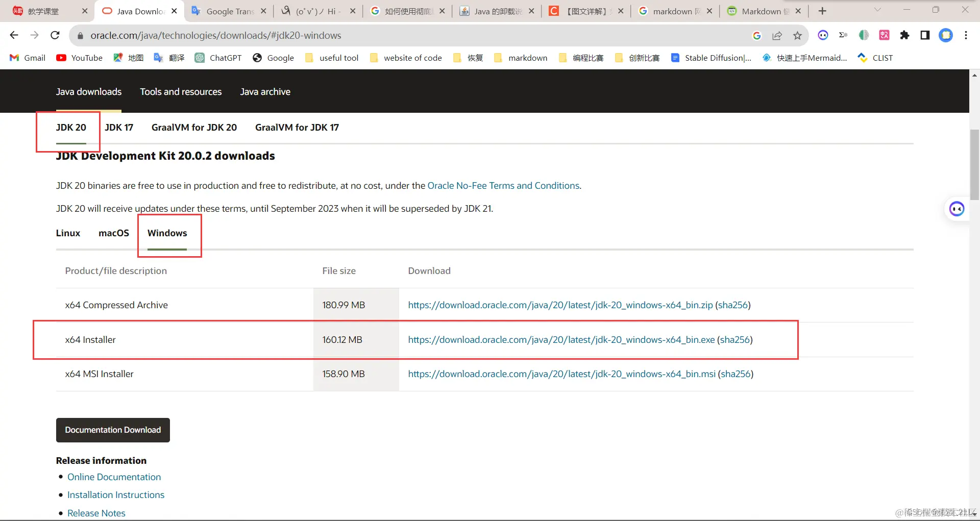Open sha256 for the MSI installer

coord(736,374)
